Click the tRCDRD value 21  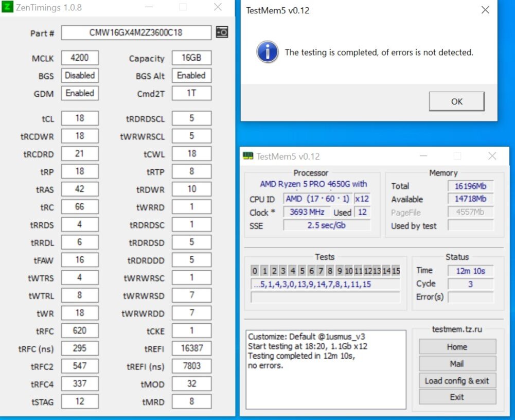tap(80, 154)
